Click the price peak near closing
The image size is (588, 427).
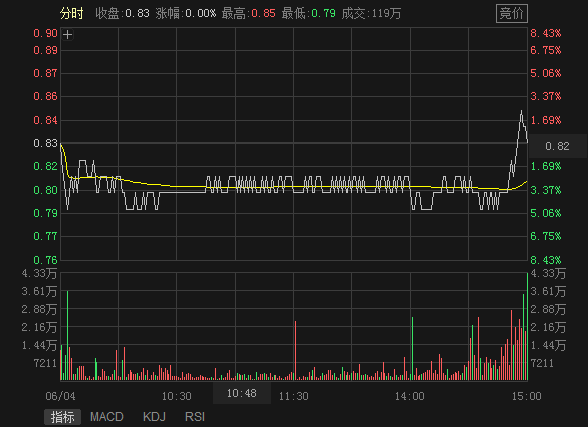[x=521, y=111]
